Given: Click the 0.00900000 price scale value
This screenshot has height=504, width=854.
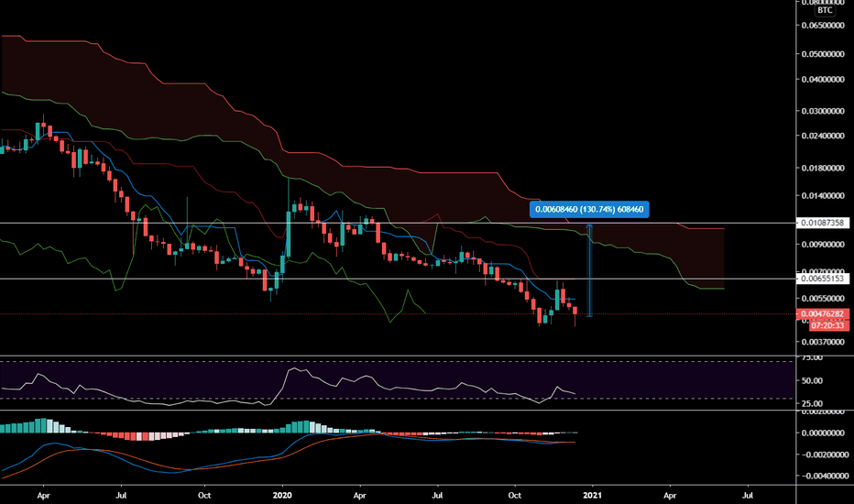Looking at the screenshot, I should point(823,244).
